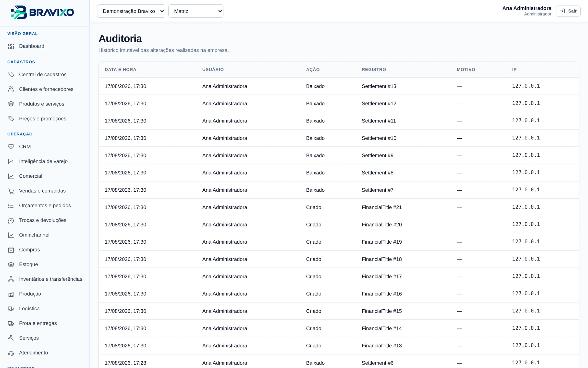Click the Inventários e transferências network icon
Screen dimensions: 588x368
pos(11,279)
